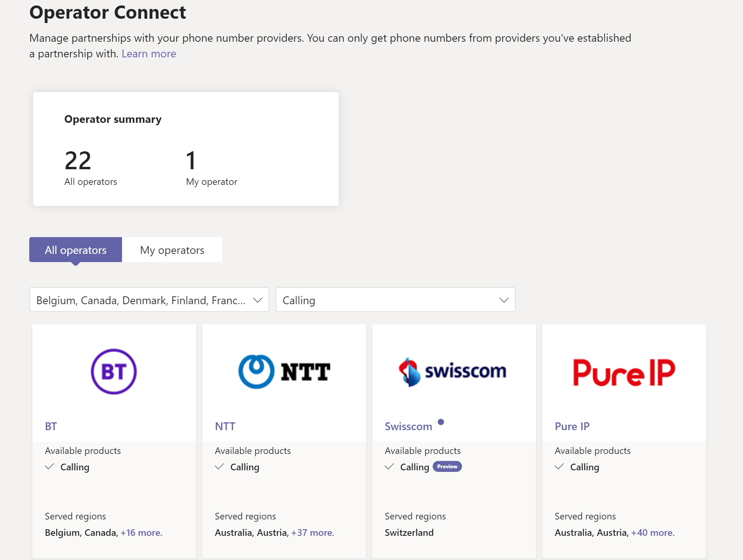
Task: Click the Pure IP logo
Action: click(624, 372)
